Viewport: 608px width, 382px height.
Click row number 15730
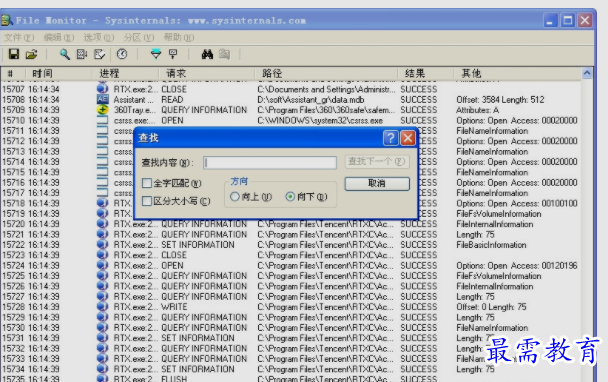14,328
